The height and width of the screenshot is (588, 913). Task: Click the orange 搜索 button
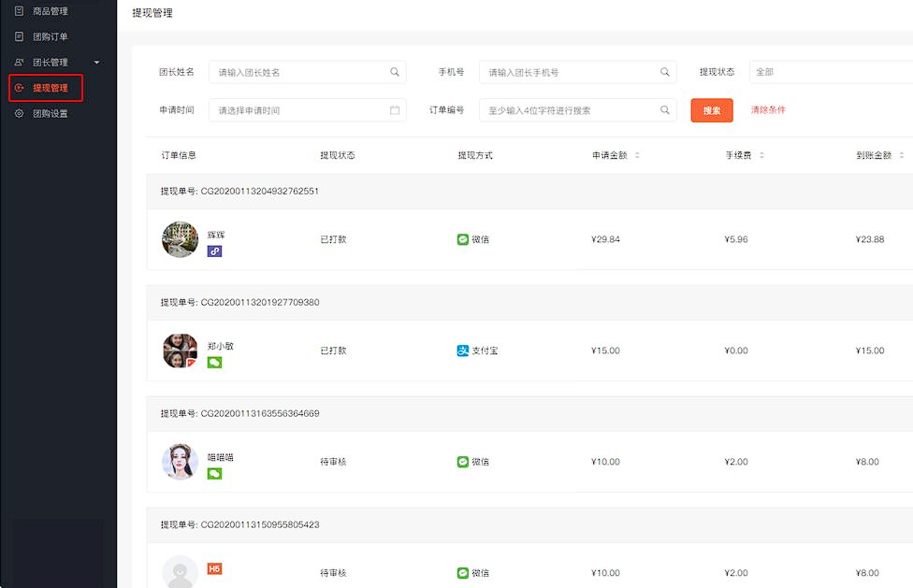click(712, 110)
